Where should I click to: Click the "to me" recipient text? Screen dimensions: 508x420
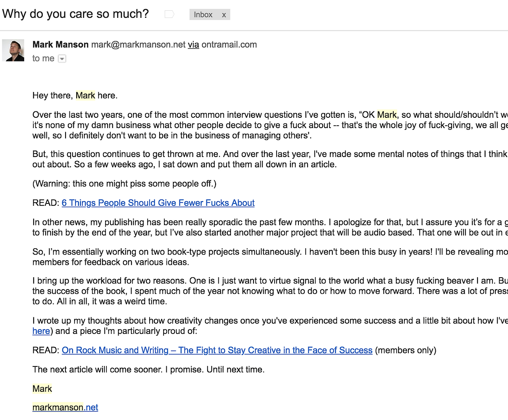point(43,58)
